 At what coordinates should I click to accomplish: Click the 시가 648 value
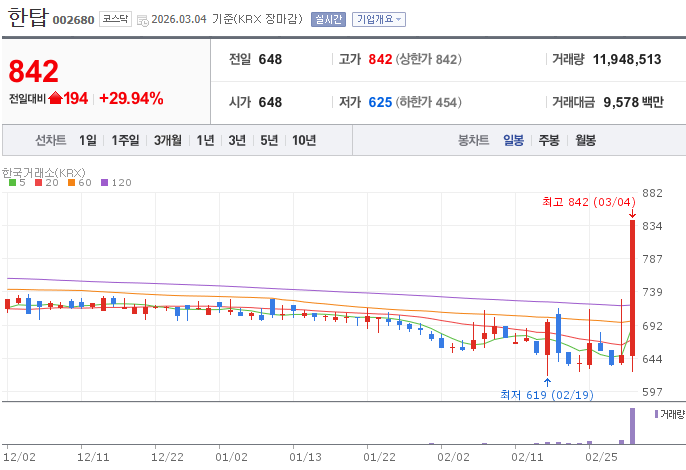pos(270,102)
